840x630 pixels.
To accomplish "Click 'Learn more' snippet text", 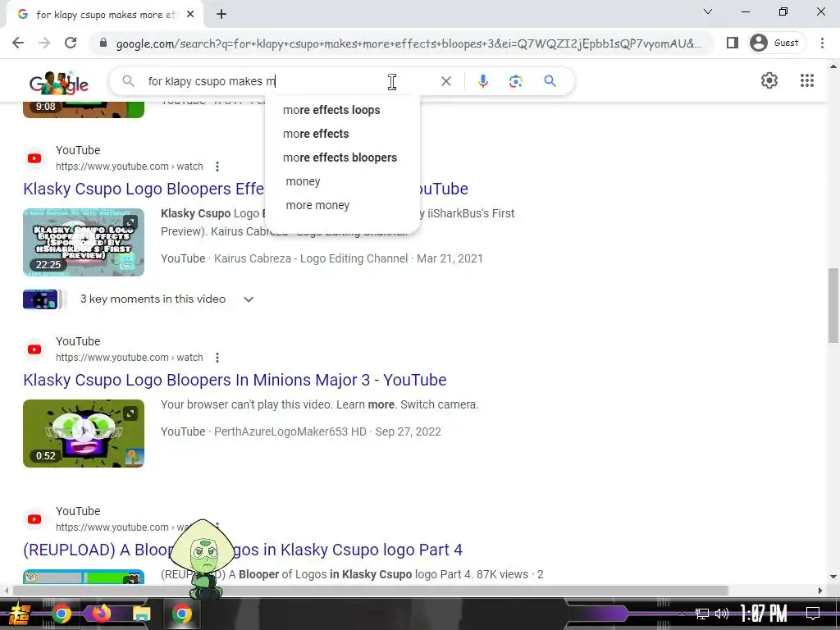I will [365, 404].
